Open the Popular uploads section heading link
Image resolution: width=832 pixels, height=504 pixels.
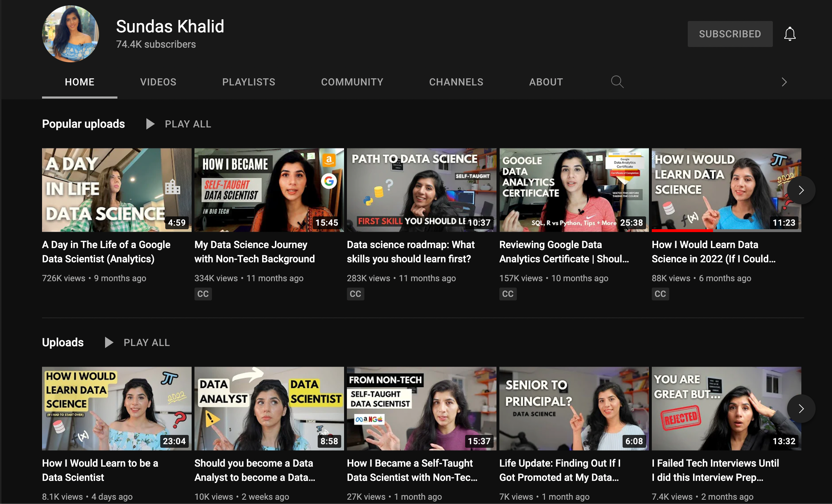83,124
